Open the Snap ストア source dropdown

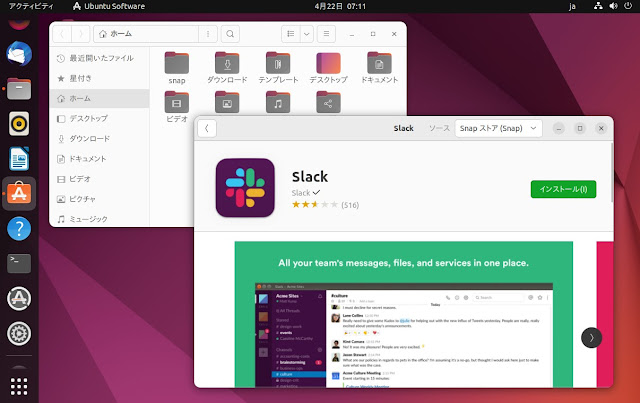click(498, 129)
